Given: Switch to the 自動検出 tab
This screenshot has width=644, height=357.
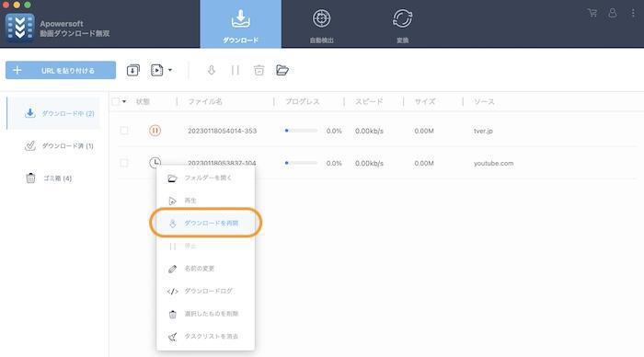Looking at the screenshot, I should [x=322, y=26].
